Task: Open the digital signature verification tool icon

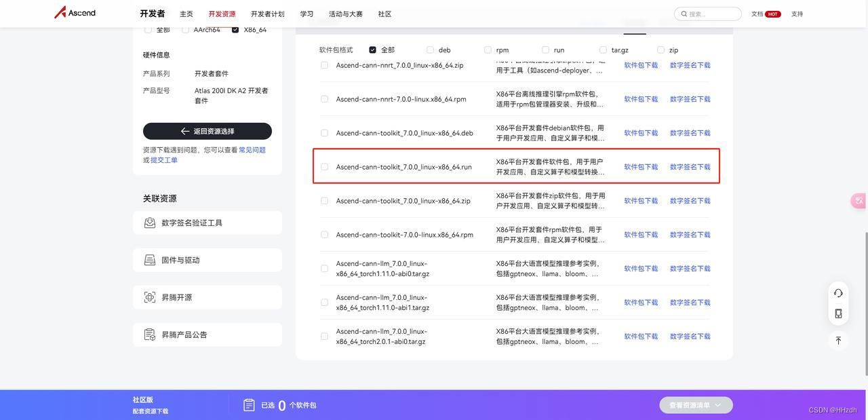Action: click(150, 223)
